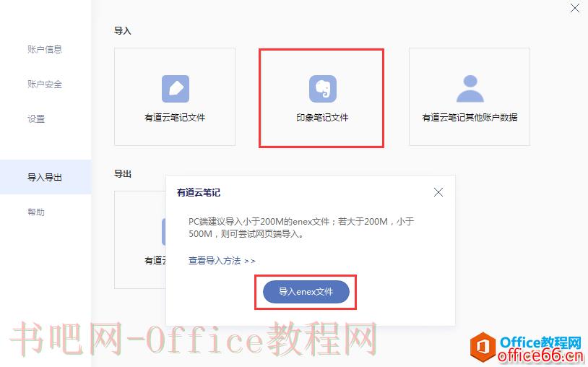Choose 有道云笔记其他账户数据 card label
The width and height of the screenshot is (588, 367).
click(x=470, y=118)
